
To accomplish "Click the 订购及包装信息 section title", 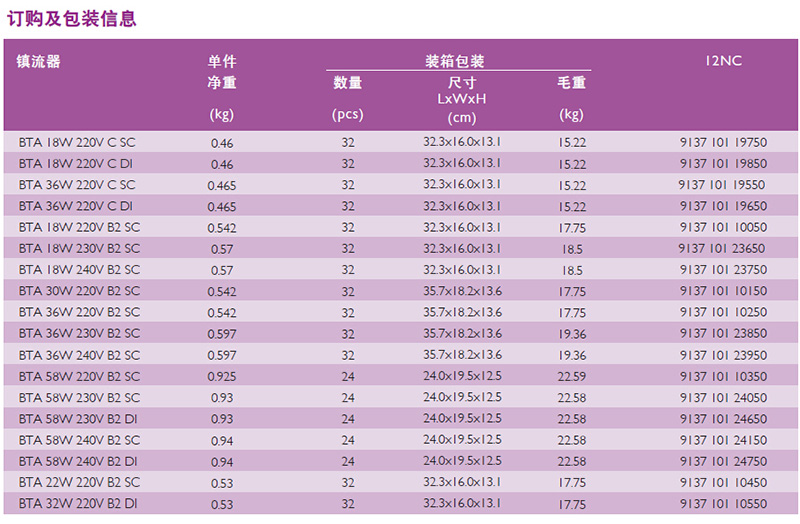I will tap(71, 17).
